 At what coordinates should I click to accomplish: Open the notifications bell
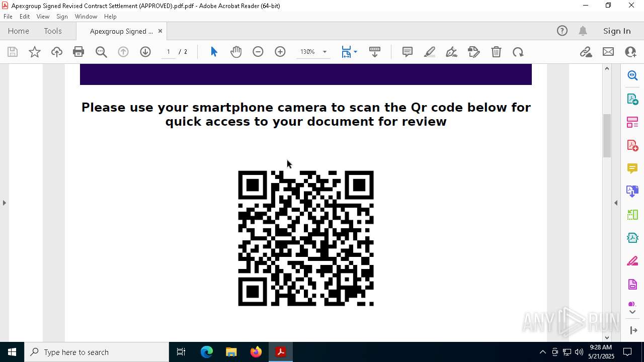pos(583,31)
